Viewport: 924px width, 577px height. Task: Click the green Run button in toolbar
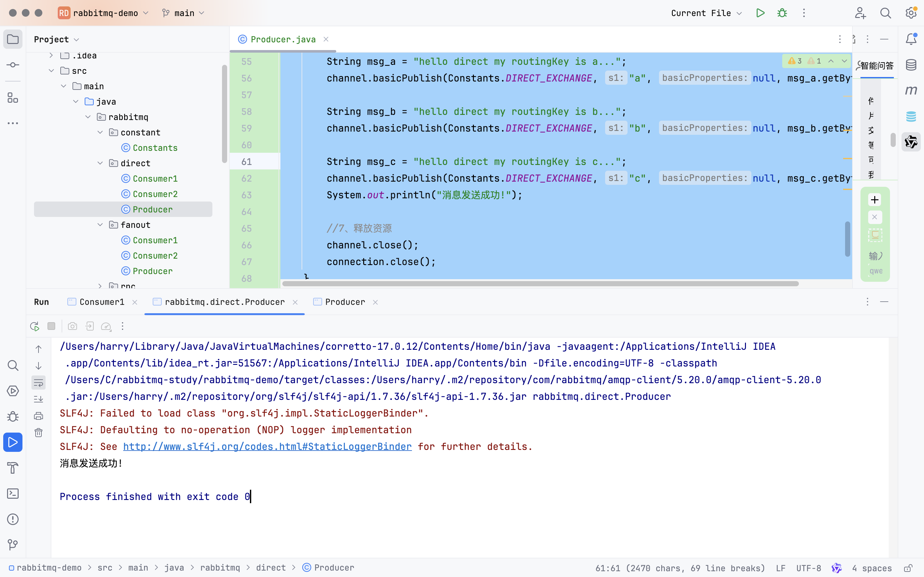[760, 13]
